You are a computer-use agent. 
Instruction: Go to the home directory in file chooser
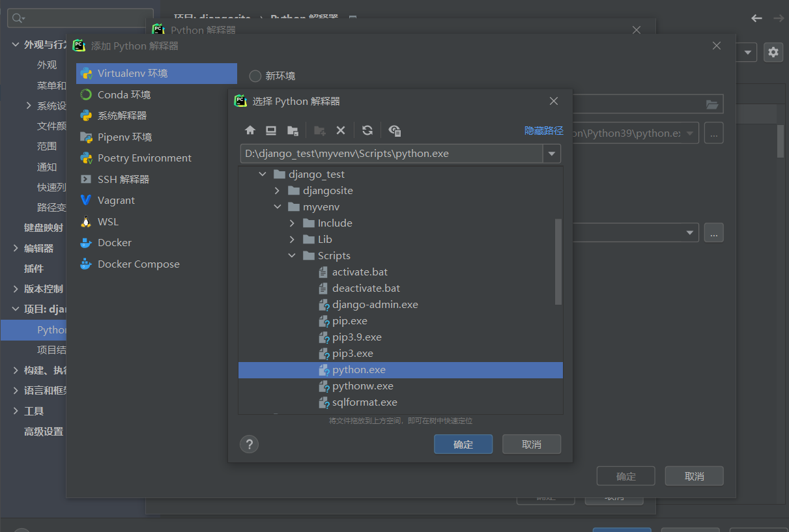point(250,130)
